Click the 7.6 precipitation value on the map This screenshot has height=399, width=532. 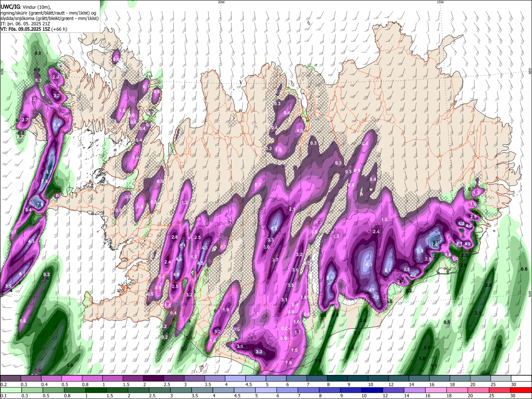(435, 245)
